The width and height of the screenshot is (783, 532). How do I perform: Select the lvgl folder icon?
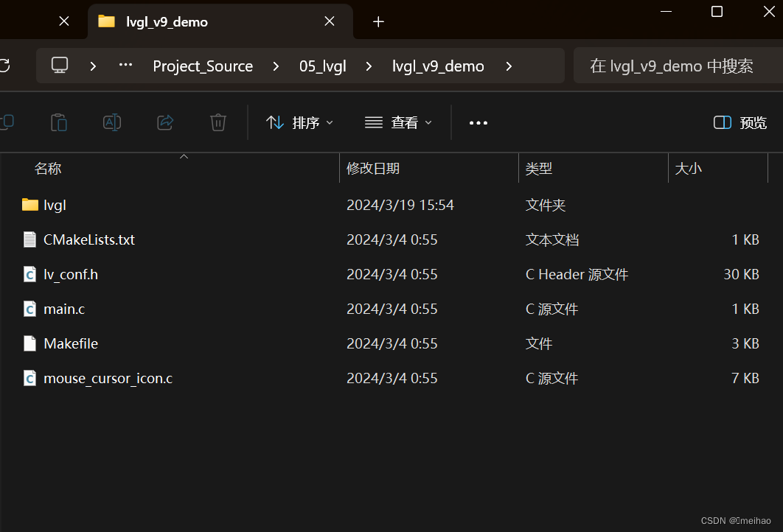[x=30, y=205]
